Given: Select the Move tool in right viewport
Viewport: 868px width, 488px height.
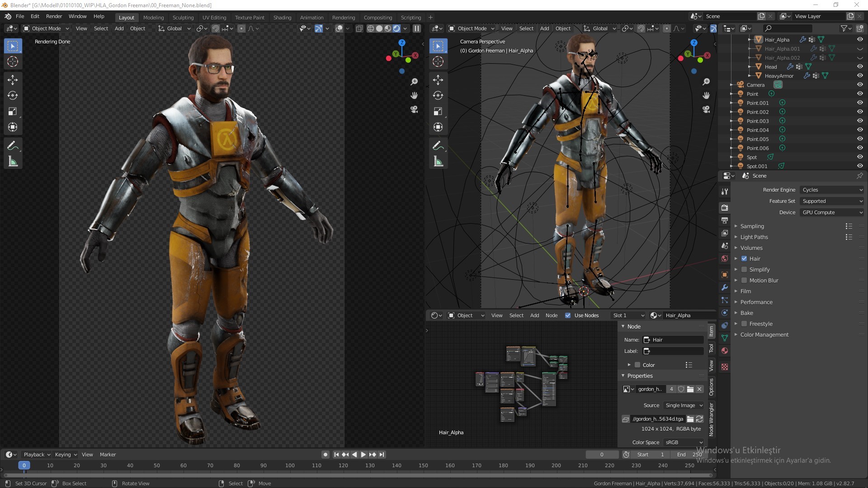Looking at the screenshot, I should 438,80.
